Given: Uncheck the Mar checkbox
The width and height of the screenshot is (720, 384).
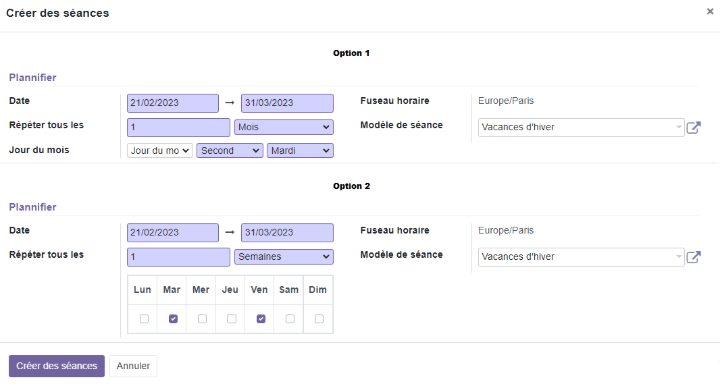Looking at the screenshot, I should pyautogui.click(x=173, y=318).
